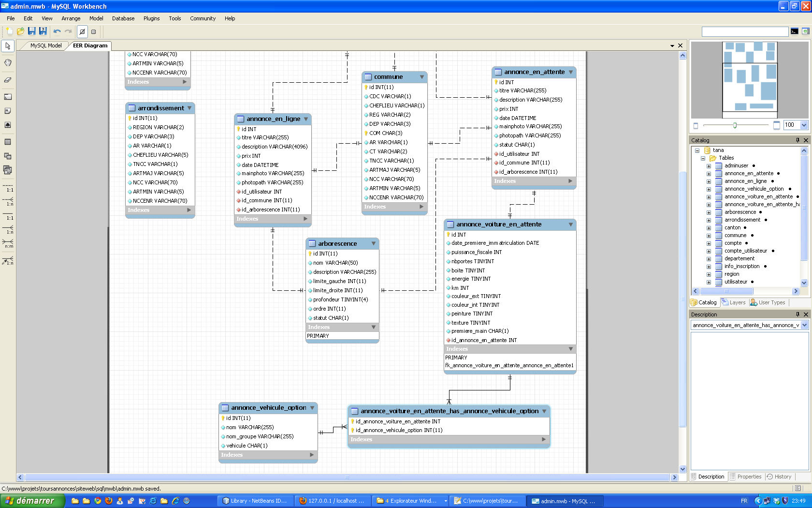Open the Arrange menu

[71, 18]
